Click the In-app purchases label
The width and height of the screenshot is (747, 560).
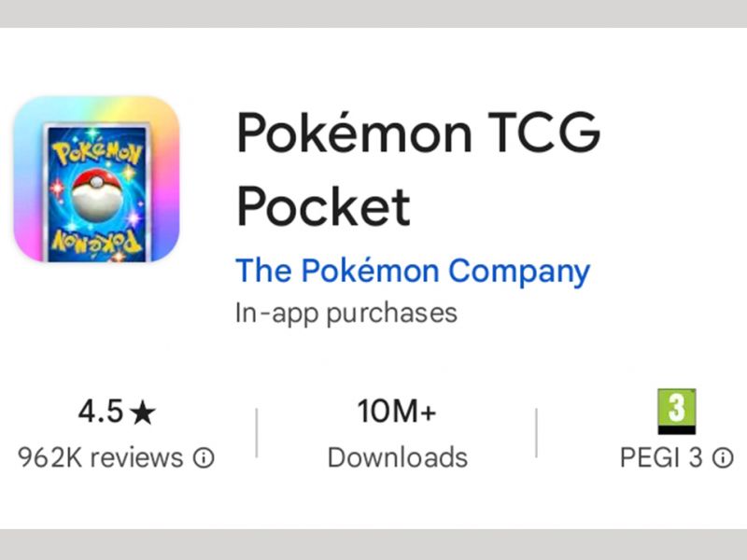pos(346,314)
